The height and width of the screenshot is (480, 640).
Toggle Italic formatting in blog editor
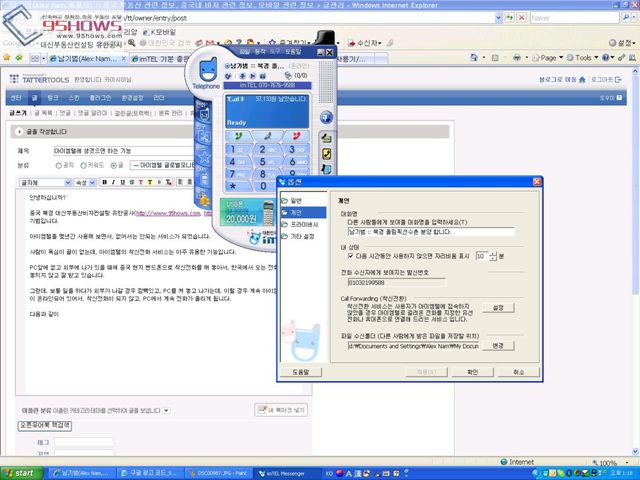pos(113,182)
